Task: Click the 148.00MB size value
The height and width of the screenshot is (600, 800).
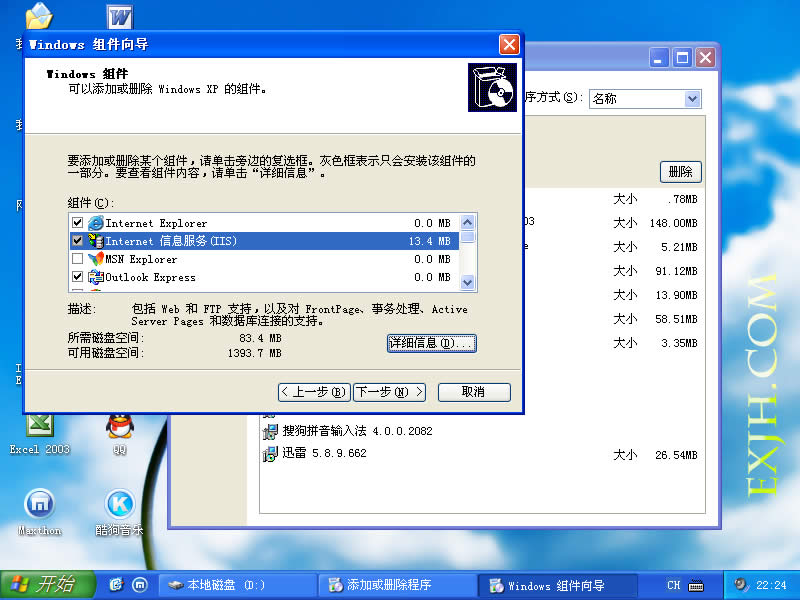Action: (x=673, y=223)
